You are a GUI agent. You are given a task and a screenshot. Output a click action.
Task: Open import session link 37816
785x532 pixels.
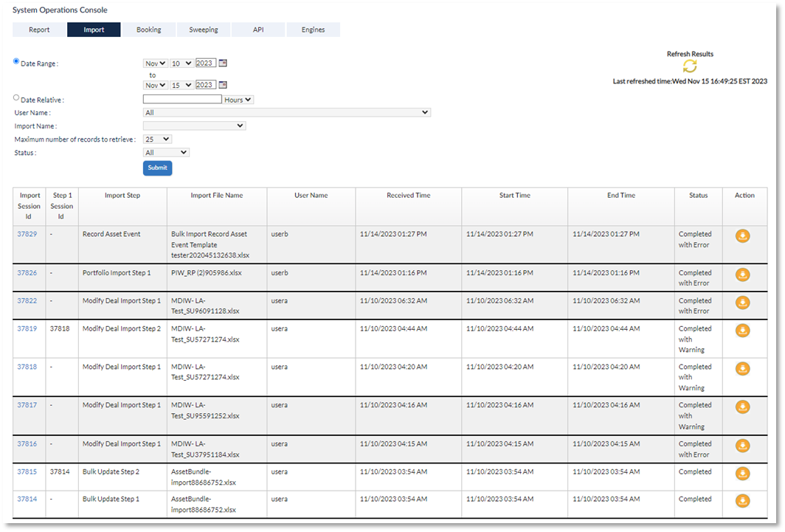27,444
